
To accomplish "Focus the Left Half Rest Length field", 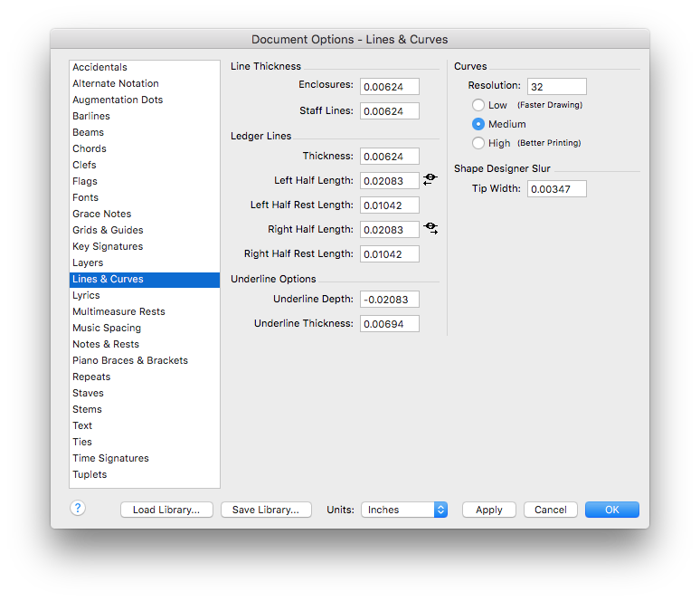I will [x=390, y=205].
